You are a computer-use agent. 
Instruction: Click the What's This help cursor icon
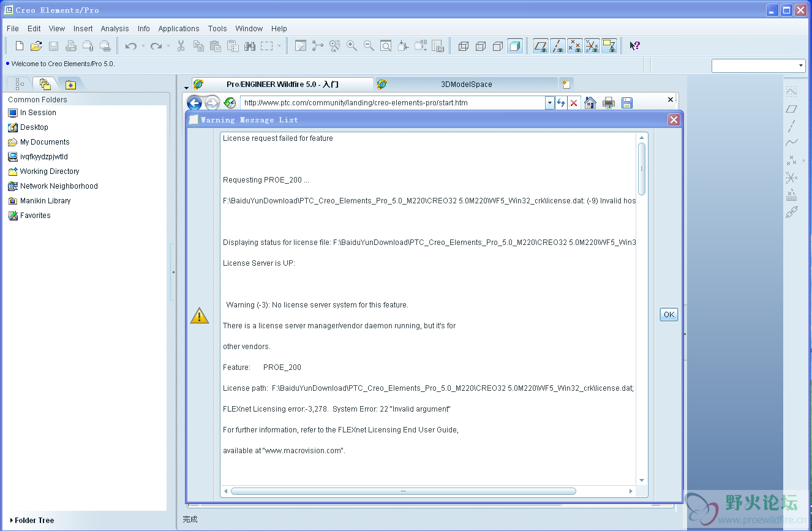click(x=634, y=46)
